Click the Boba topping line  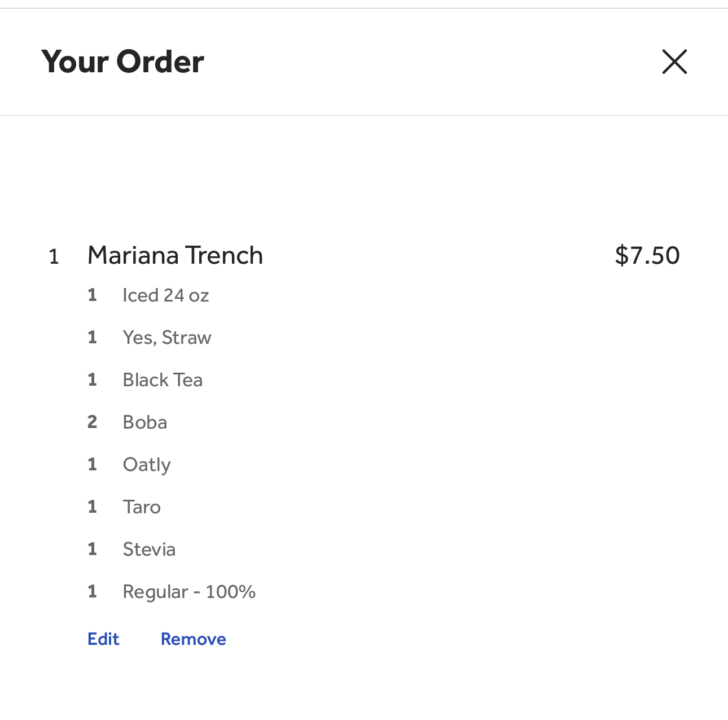(x=144, y=422)
